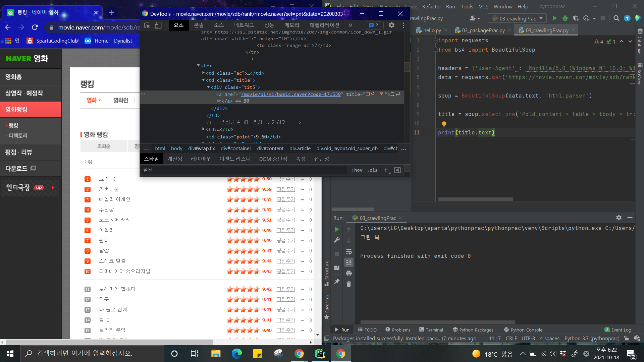Open PyCharm Search Everywhere magnifier
The height and width of the screenshot is (362, 644).
pos(616,18)
